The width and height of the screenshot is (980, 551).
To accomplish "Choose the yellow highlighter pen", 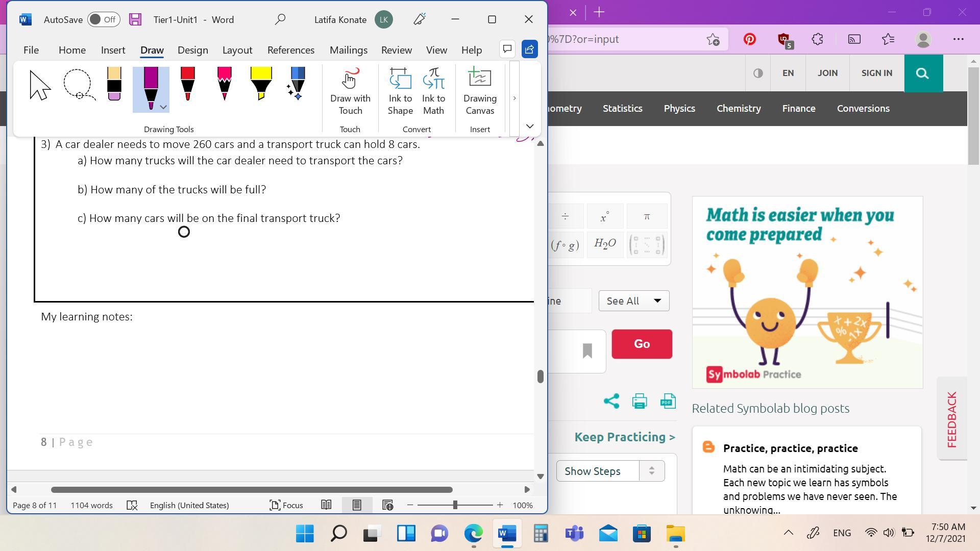I will [x=261, y=85].
